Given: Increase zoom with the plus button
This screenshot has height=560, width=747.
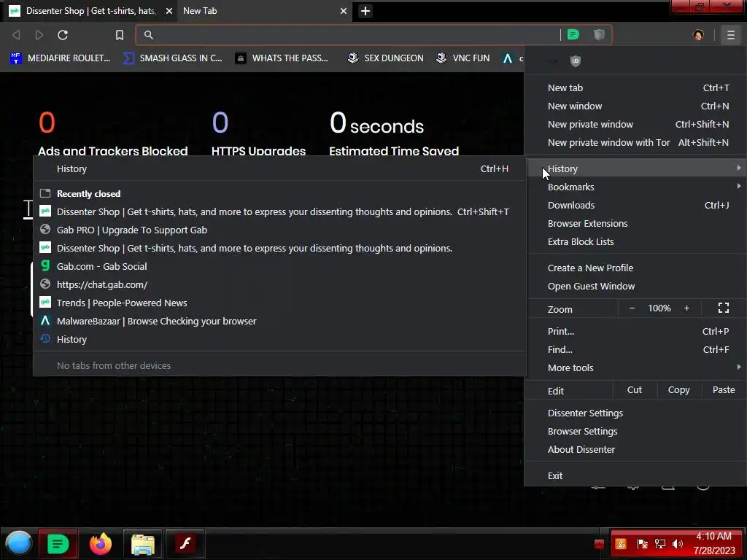Looking at the screenshot, I should coord(686,308).
